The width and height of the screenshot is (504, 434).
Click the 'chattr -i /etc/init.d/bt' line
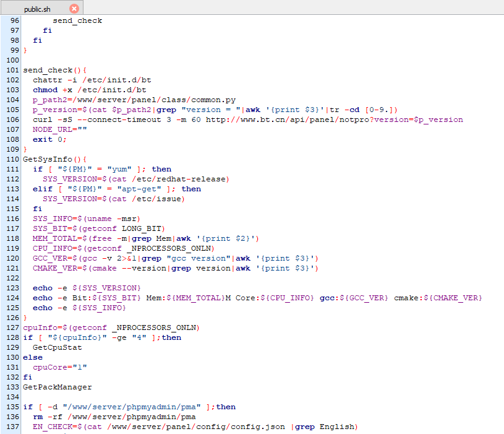tap(92, 80)
